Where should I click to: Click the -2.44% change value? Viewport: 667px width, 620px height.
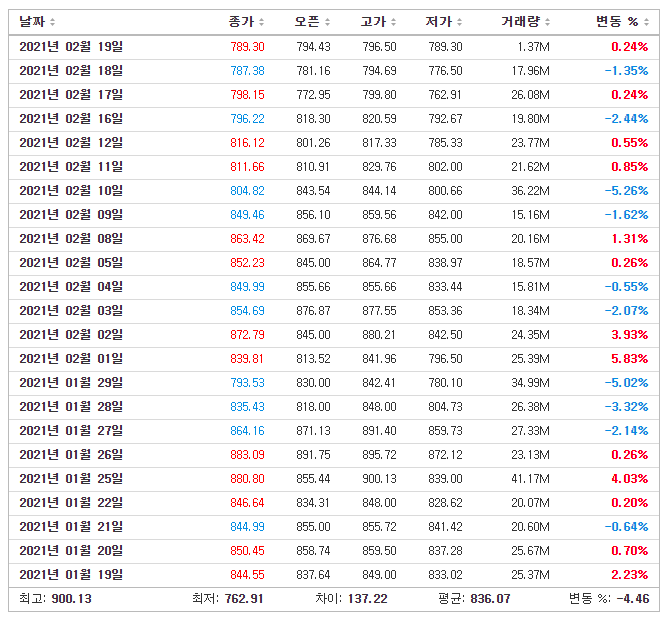[x=626, y=119]
